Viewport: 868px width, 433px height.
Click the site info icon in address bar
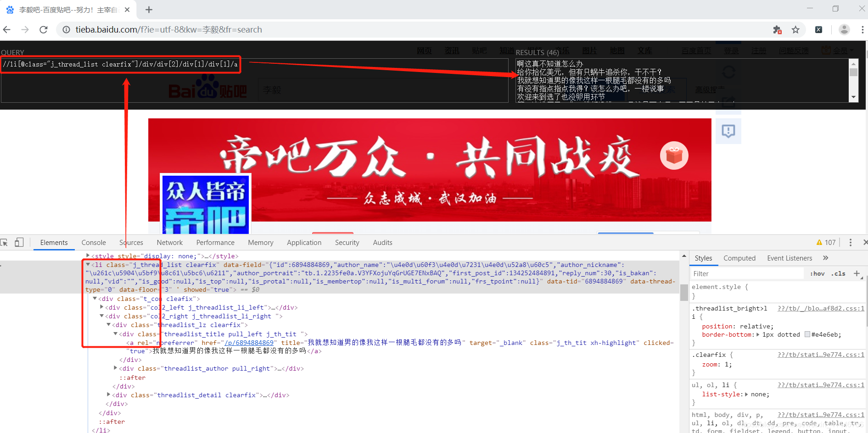point(67,30)
